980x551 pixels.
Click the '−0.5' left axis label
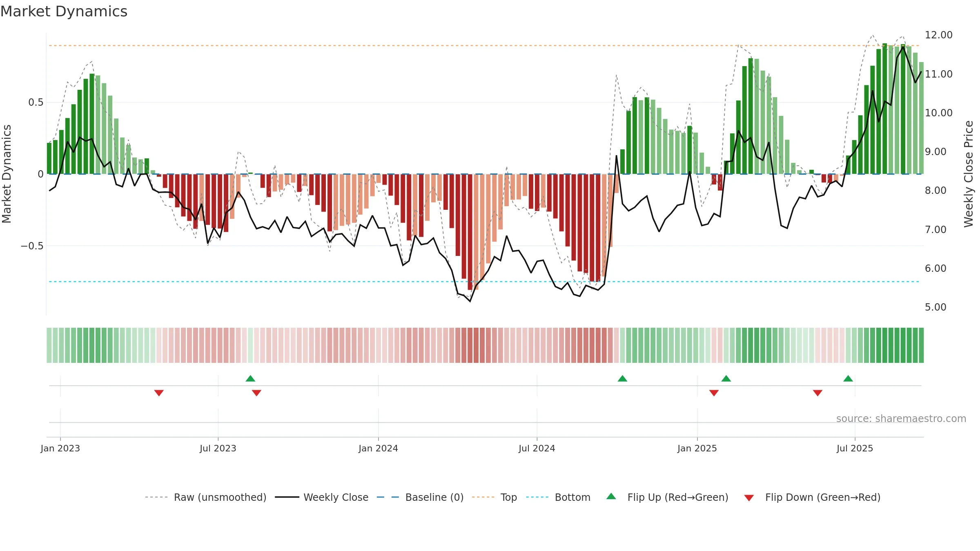tap(32, 246)
